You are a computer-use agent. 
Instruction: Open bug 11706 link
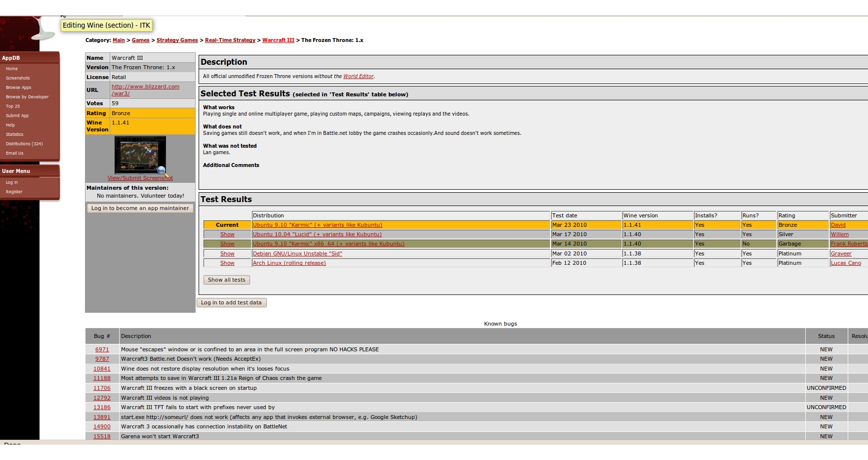pos(102,388)
